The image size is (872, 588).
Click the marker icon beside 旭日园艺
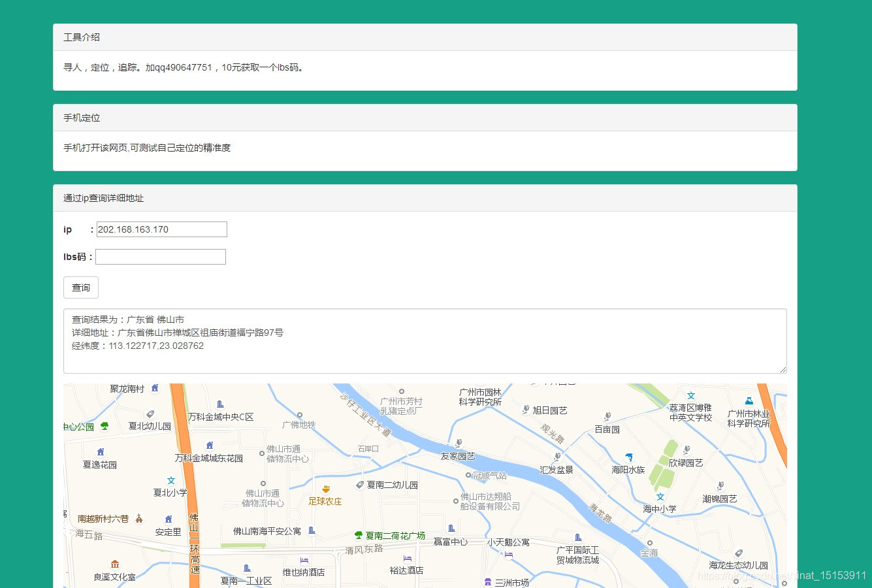(x=526, y=410)
